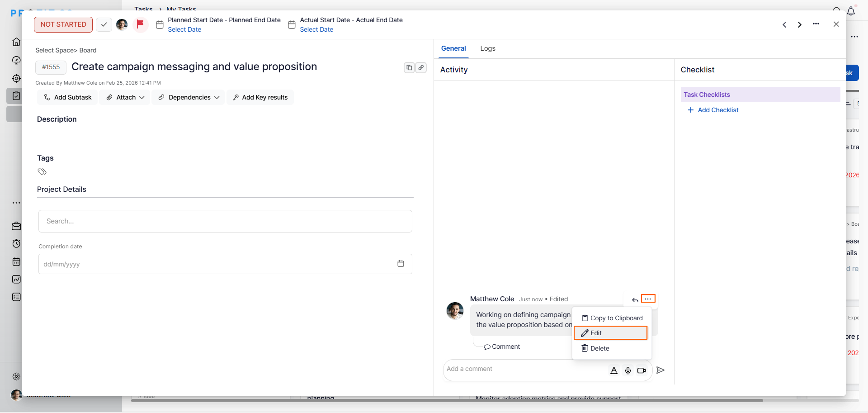
Task: Copy task using the duplicate icon
Action: (x=409, y=67)
